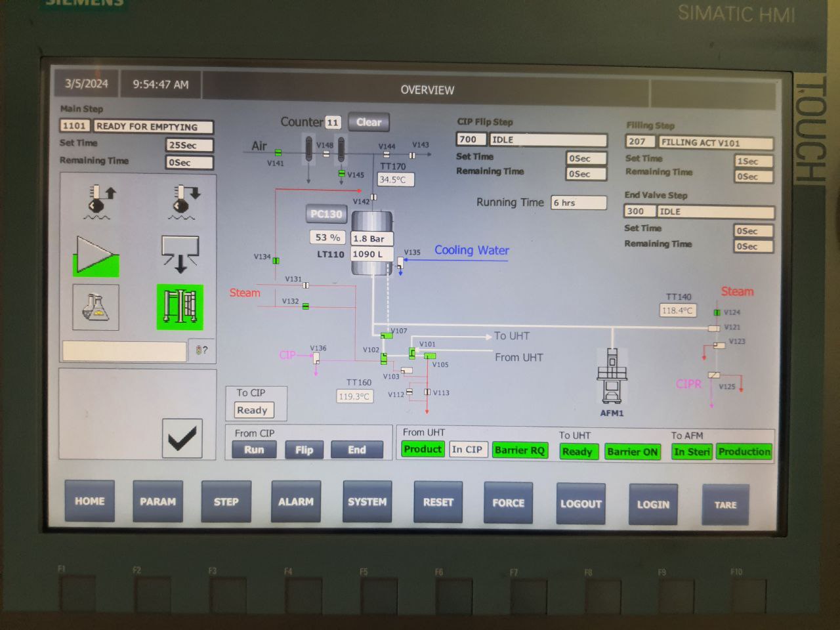Toggle cooling water valve V135
Screen dimensions: 840x630
pos(400,262)
